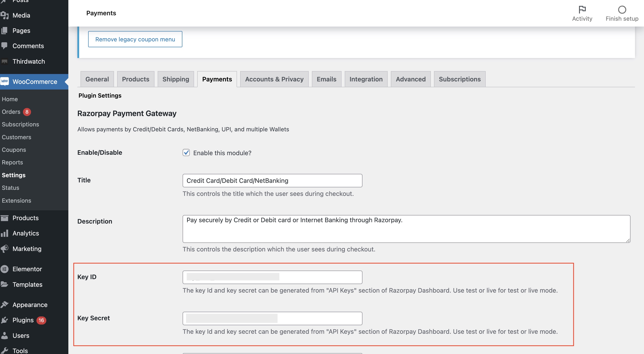Open the Emails tab
The image size is (644, 354).
tap(326, 79)
